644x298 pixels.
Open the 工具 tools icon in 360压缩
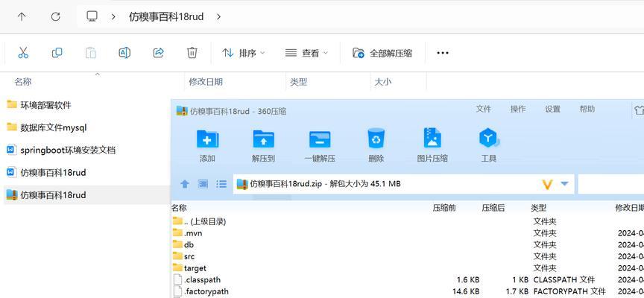(489, 138)
